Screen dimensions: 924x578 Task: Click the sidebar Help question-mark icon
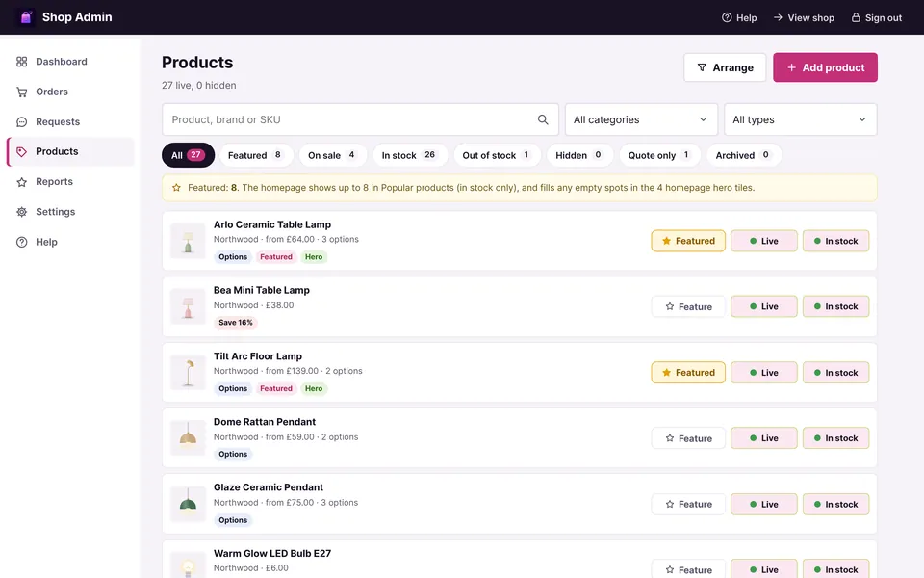[x=22, y=242]
